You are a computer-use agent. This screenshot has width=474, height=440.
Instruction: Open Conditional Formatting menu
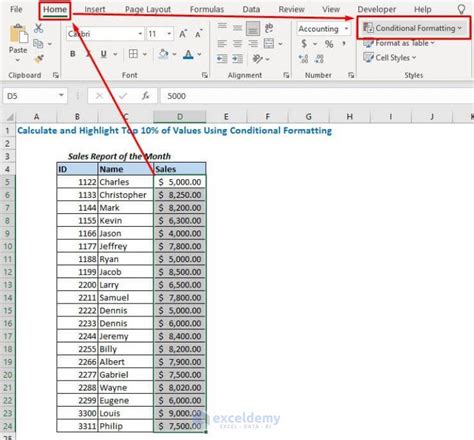tap(413, 28)
